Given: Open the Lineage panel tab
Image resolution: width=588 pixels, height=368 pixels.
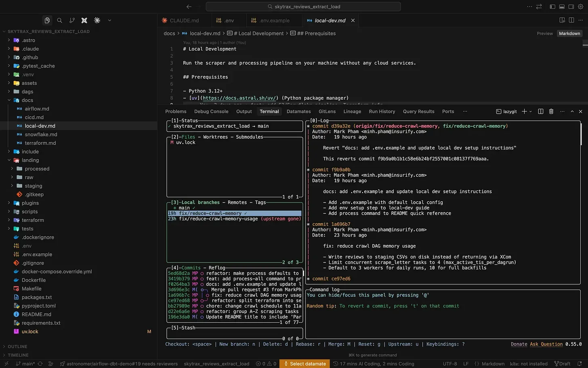Looking at the screenshot, I should coord(352,111).
